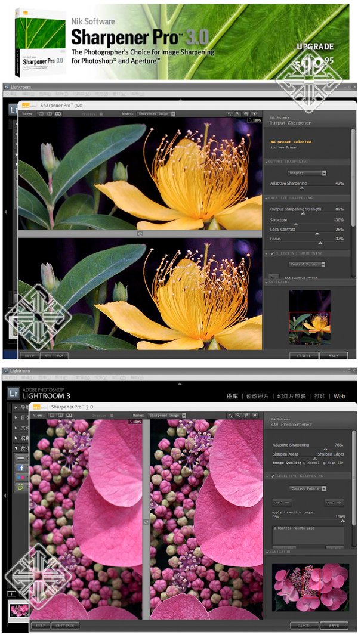Click the add control point plus icon

tap(334, 502)
